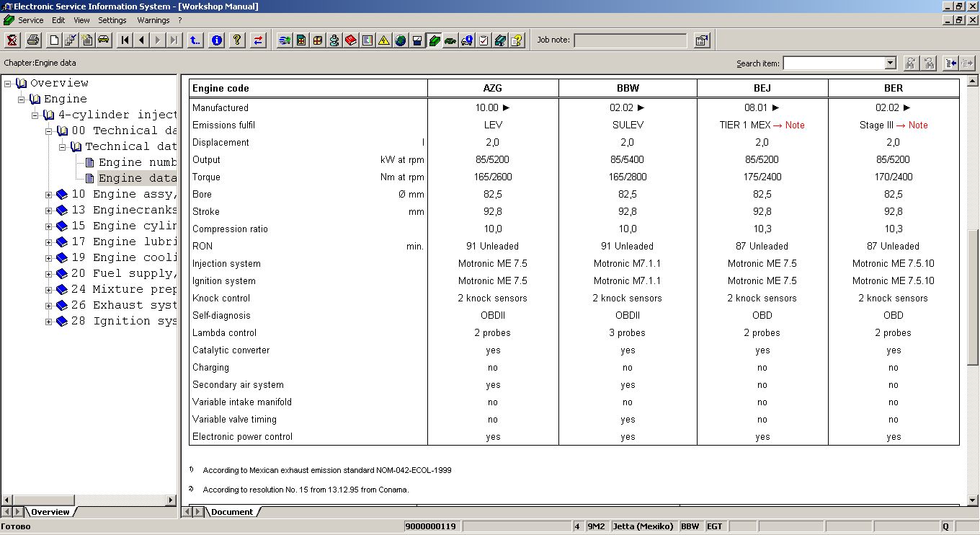Click the green car toolbar icon

point(450,40)
